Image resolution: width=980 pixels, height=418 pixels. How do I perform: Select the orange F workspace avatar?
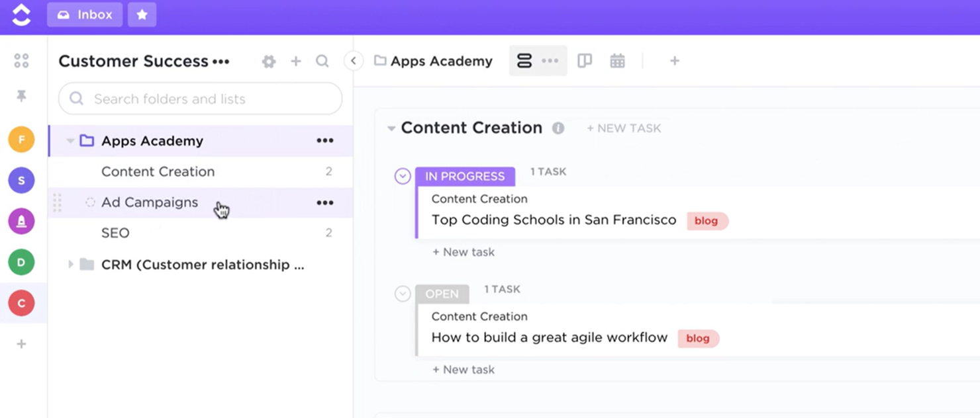(x=21, y=140)
